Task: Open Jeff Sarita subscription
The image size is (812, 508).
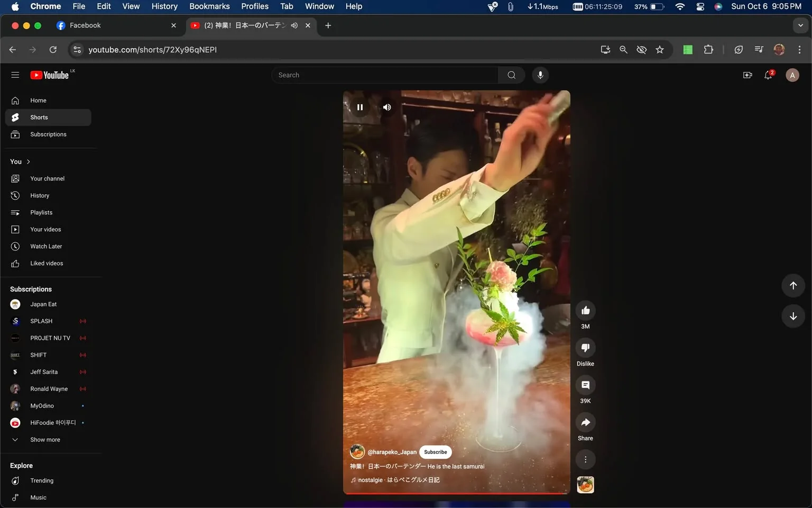Action: (48, 372)
